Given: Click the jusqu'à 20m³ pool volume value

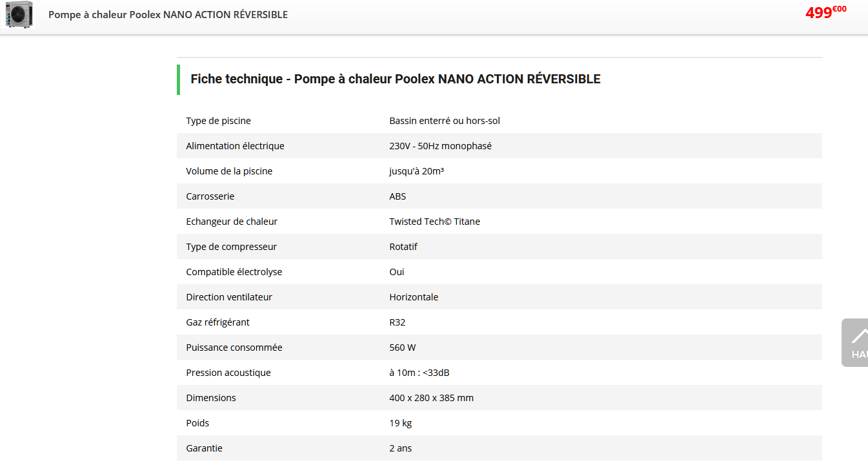Looking at the screenshot, I should pyautogui.click(x=416, y=171).
